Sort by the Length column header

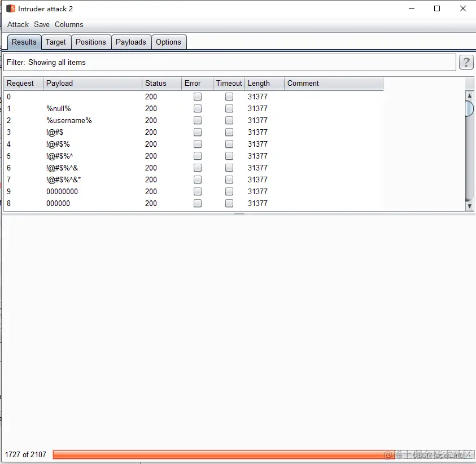(x=264, y=84)
